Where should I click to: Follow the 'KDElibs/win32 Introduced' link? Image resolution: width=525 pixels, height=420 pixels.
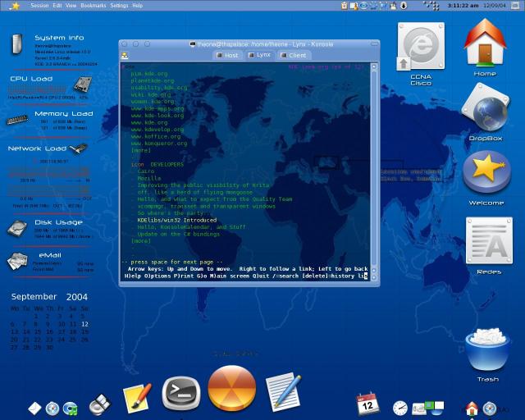click(x=177, y=220)
